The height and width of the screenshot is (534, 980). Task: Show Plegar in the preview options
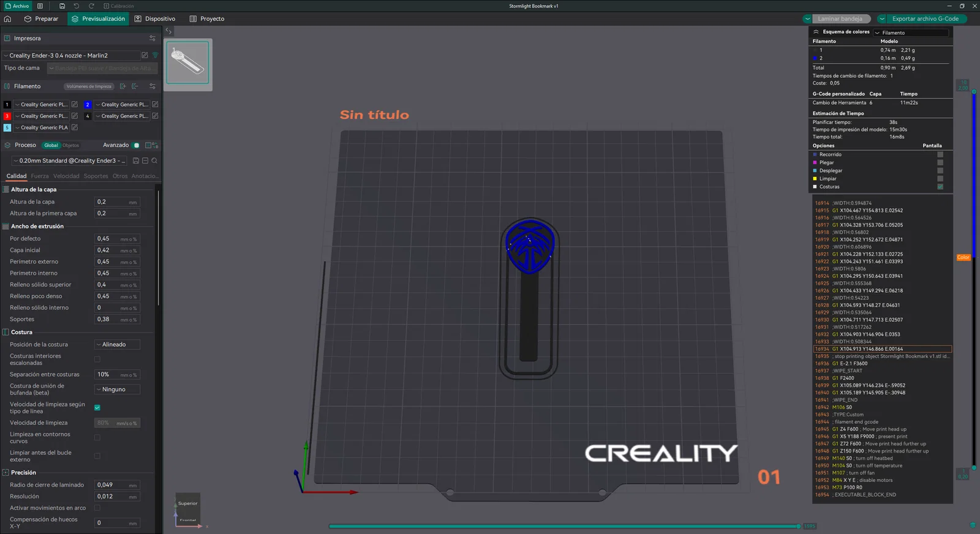pos(940,162)
